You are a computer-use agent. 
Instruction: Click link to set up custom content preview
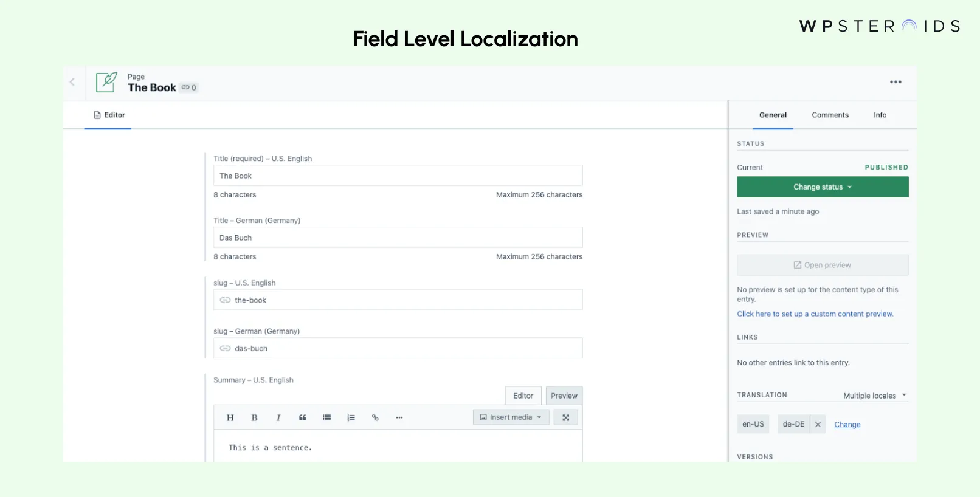tap(815, 314)
